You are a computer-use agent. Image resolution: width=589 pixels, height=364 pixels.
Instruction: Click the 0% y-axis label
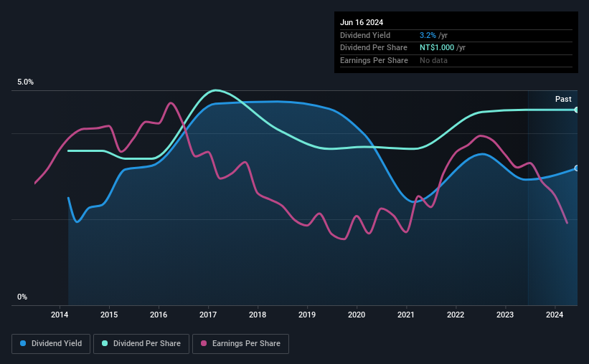(x=22, y=297)
